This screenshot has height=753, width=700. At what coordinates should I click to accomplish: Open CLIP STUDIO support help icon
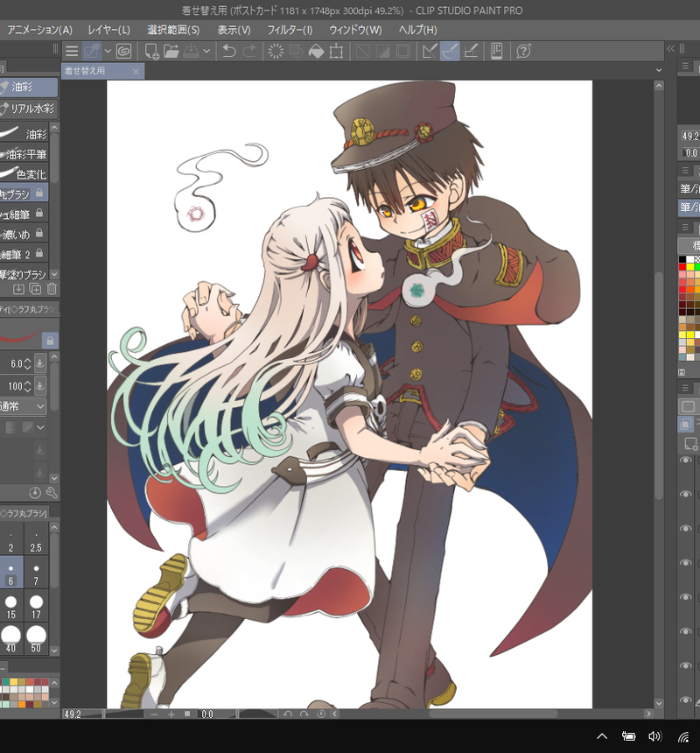(x=523, y=52)
